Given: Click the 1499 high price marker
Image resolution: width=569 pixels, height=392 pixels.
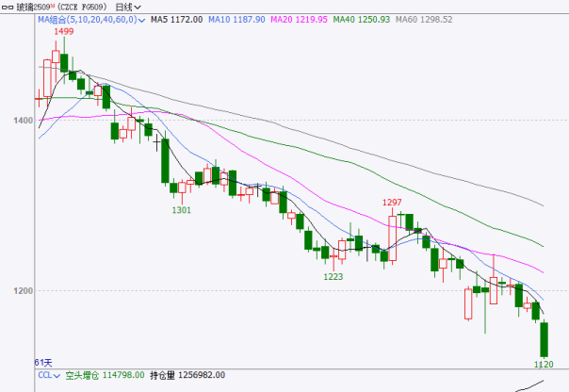Looking at the screenshot, I should pos(64,32).
